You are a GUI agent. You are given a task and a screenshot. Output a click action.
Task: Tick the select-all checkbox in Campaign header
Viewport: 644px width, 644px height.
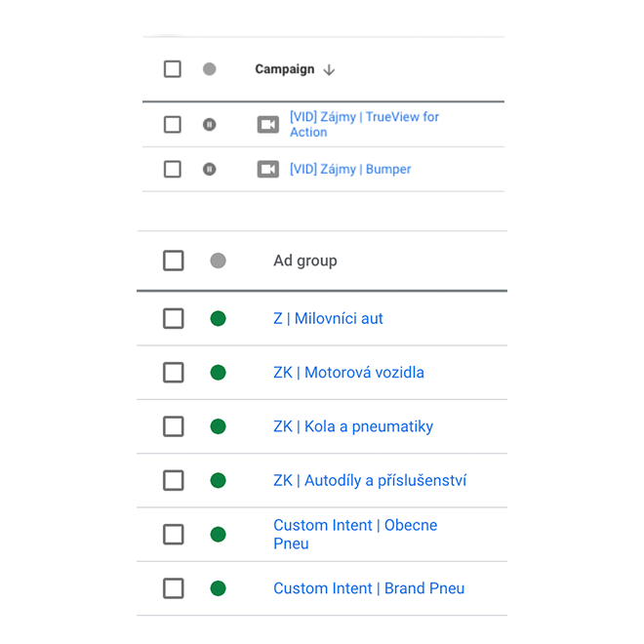pyautogui.click(x=173, y=69)
